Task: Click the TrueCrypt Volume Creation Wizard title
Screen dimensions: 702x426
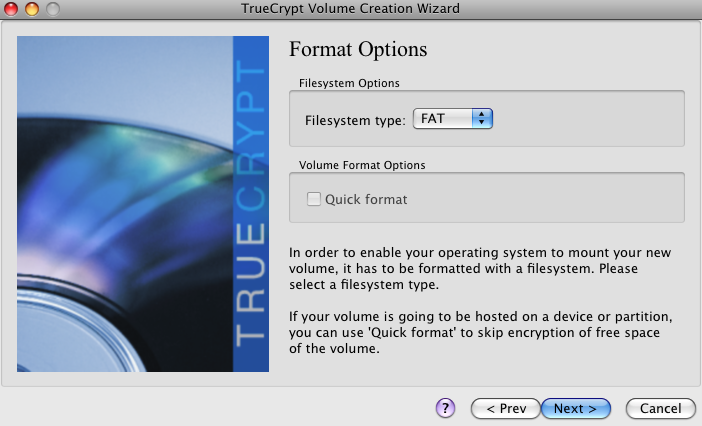Action: pos(351,9)
